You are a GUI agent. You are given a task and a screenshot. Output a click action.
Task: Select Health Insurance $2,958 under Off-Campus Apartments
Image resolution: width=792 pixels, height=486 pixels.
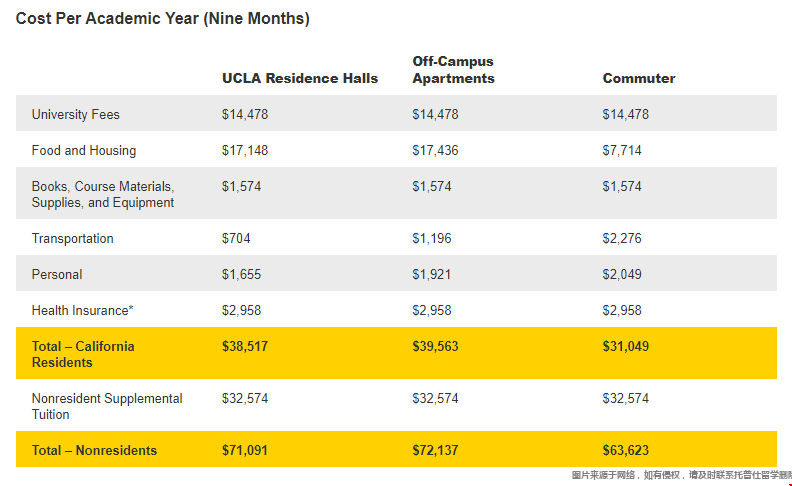coord(432,310)
